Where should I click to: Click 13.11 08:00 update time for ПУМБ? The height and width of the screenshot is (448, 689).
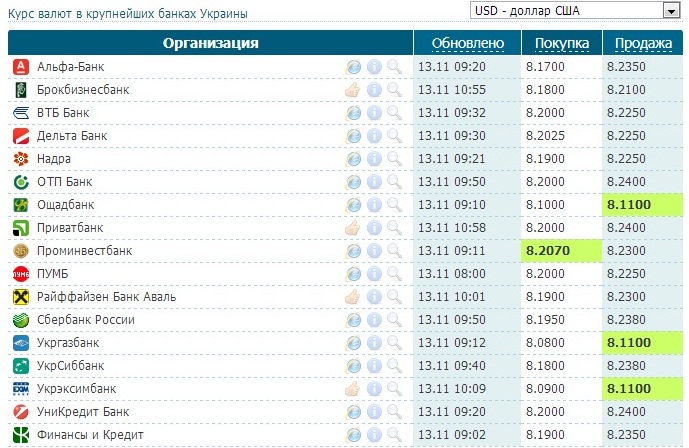click(x=452, y=274)
